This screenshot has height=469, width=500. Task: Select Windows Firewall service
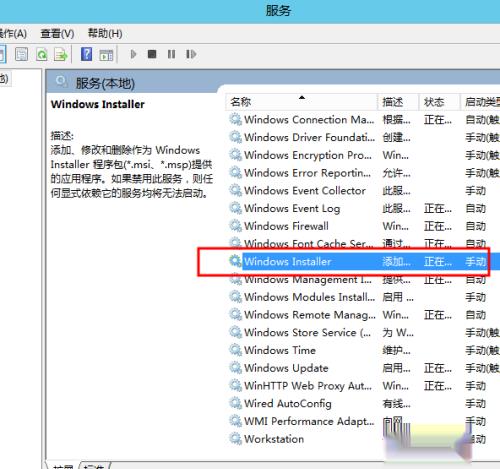tap(364, 226)
